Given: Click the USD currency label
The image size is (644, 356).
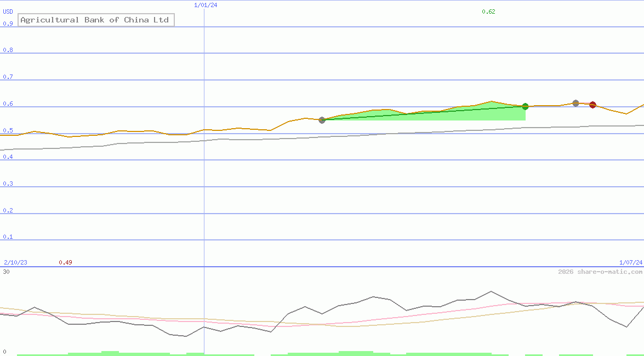Looking at the screenshot, I should point(8,12).
